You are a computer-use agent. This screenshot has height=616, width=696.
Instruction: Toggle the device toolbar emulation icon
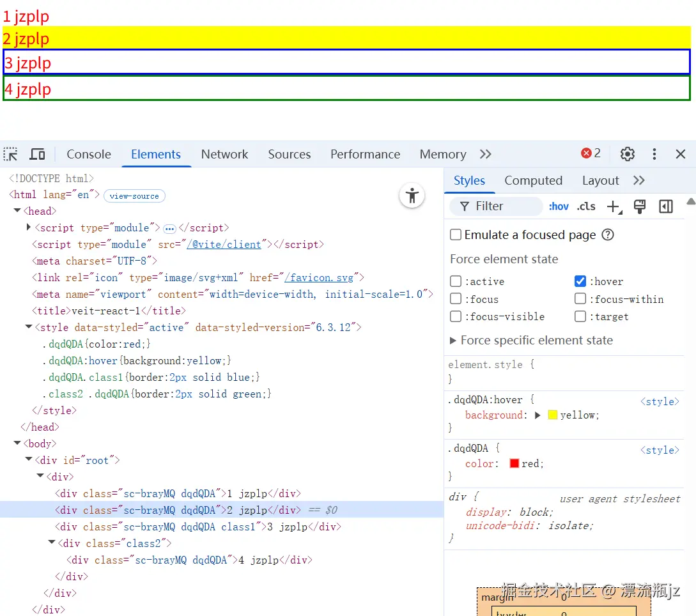[x=37, y=154]
